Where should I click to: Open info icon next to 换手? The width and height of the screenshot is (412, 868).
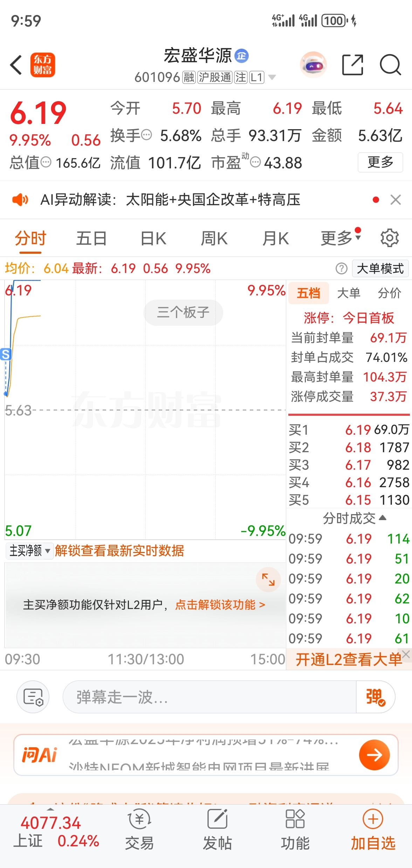[146, 135]
